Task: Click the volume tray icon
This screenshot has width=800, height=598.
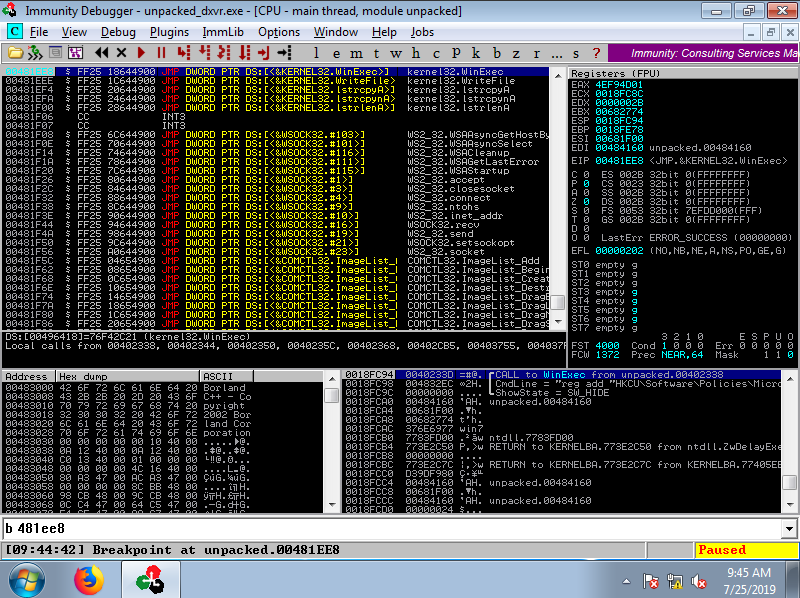Action: click(x=698, y=581)
